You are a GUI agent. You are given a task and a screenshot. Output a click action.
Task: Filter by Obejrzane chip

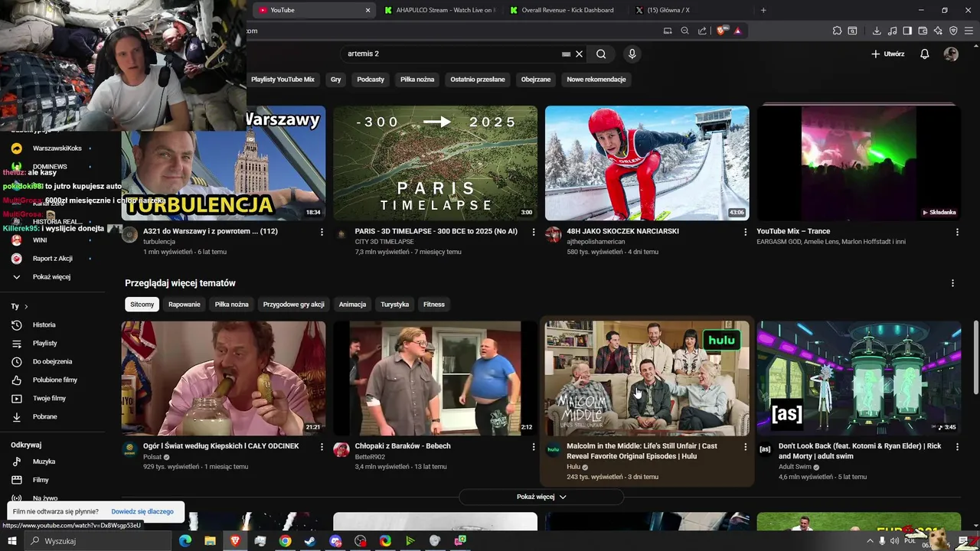[536, 80]
